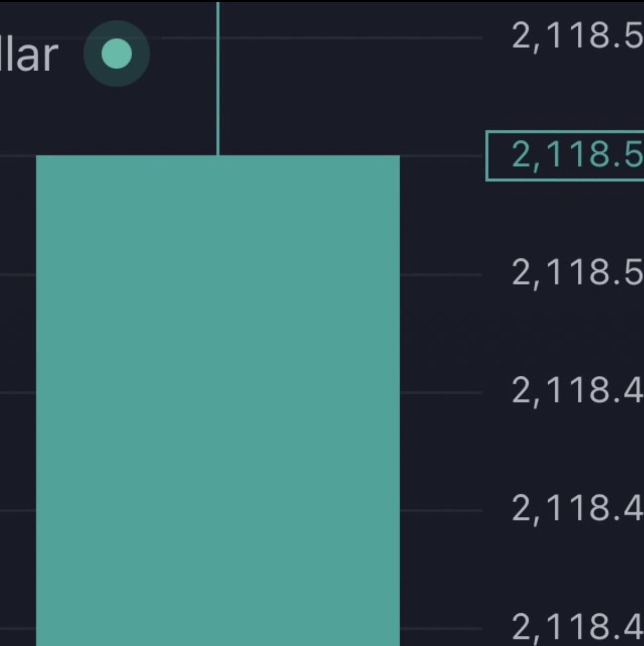Viewport: 644px width, 646px height.
Task: Click the 2,118.5 label just below the boxed price
Action: pyautogui.click(x=577, y=273)
